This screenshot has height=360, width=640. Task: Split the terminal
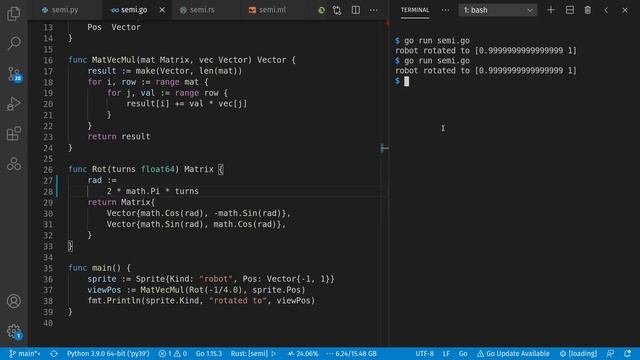tap(570, 10)
